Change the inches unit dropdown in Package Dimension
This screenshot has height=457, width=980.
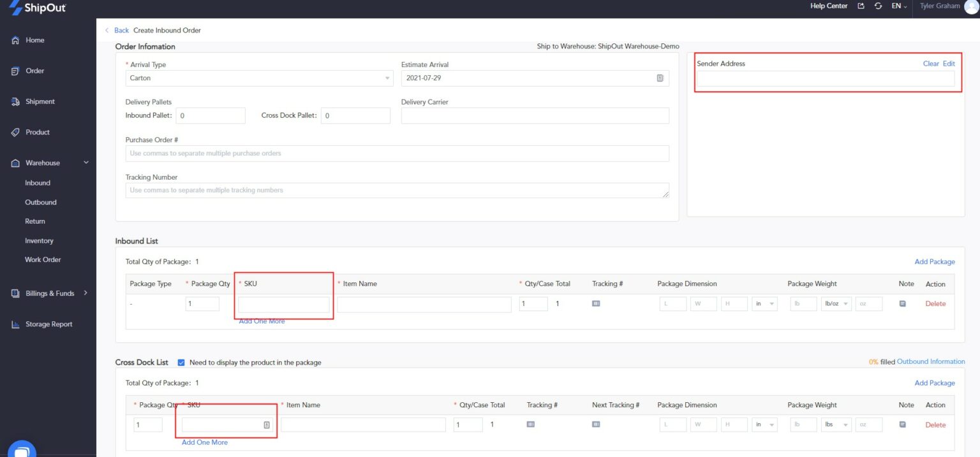point(765,303)
